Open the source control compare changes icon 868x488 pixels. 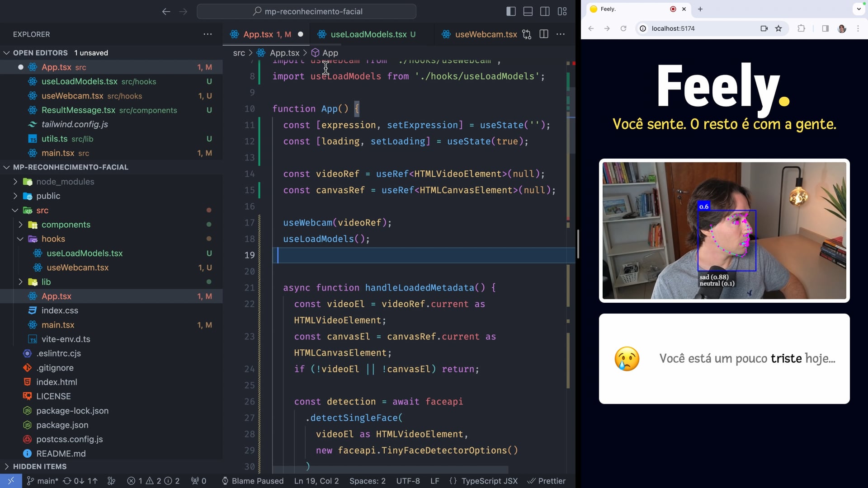coord(527,34)
